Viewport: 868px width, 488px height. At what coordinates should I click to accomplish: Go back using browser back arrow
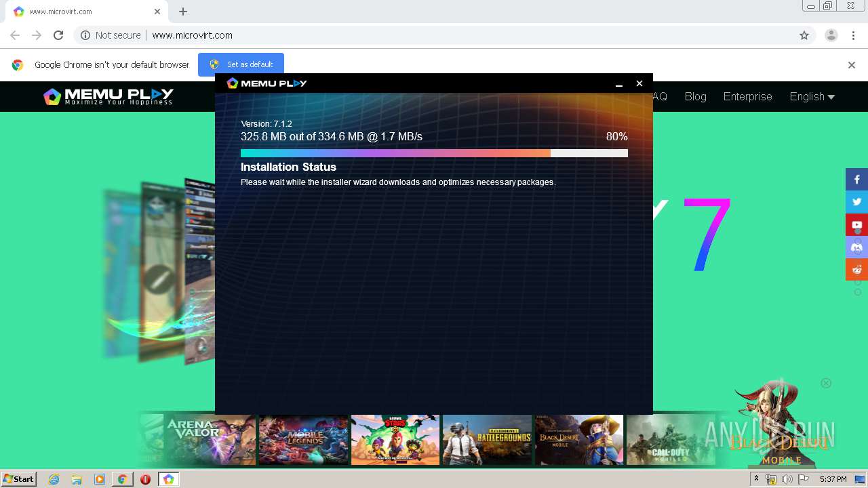tap(15, 35)
